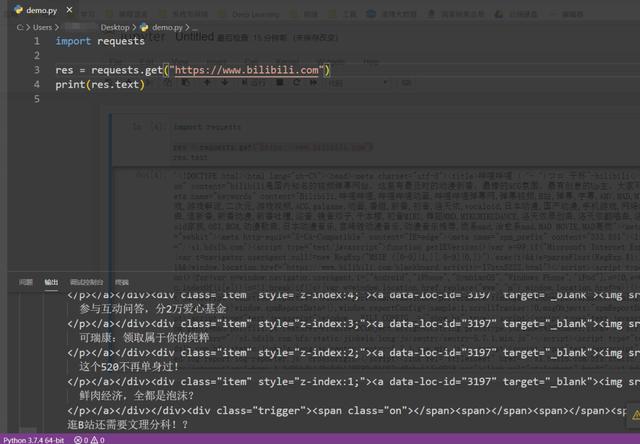The image size is (640, 444).
Task: Click line number 1 in the gutter
Action: 37,41
